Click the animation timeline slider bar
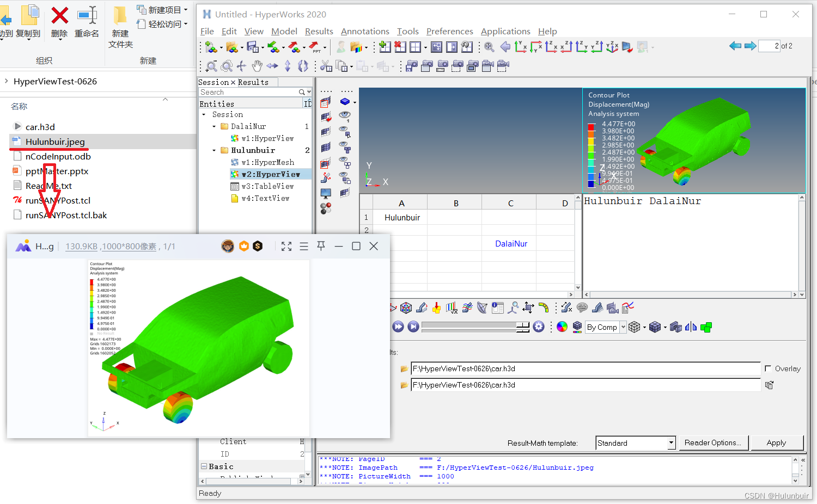This screenshot has width=817, height=504. click(475, 327)
